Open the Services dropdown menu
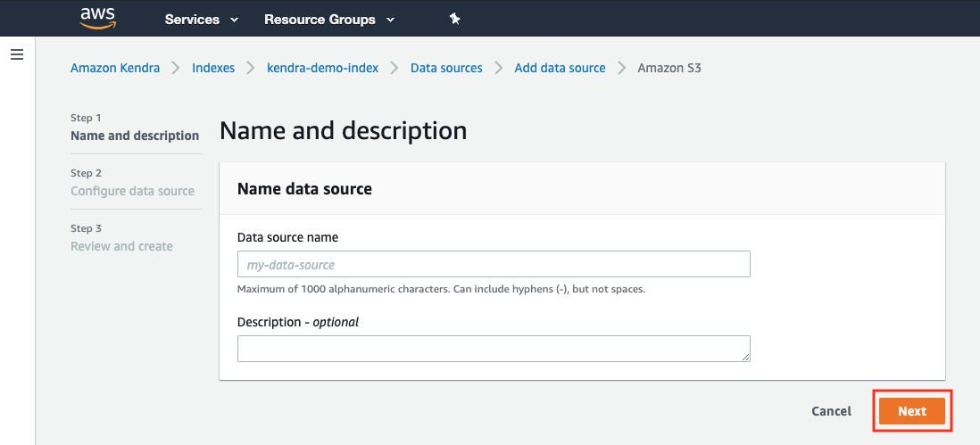Viewport: 980px width, 445px height. pos(201,20)
